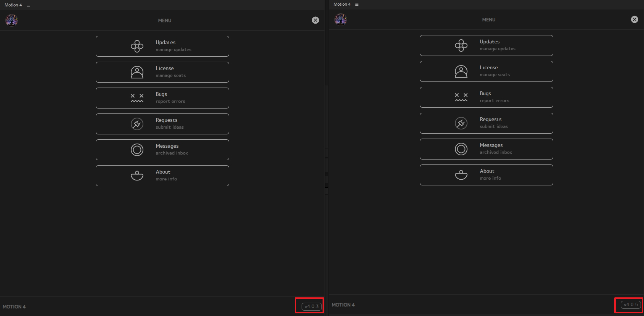Click the MOTION 4 footer label in right panel
This screenshot has width=644, height=316.
343,305
